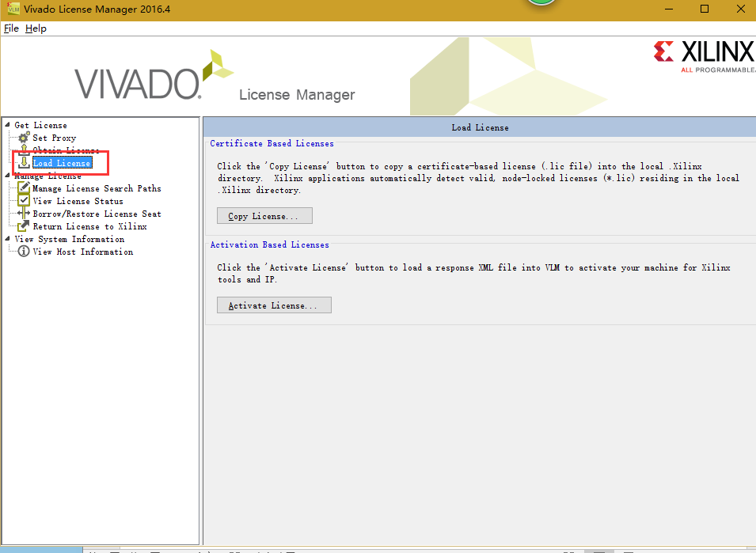Collapse the Manage License tree node
The image size is (756, 553).
7,176
